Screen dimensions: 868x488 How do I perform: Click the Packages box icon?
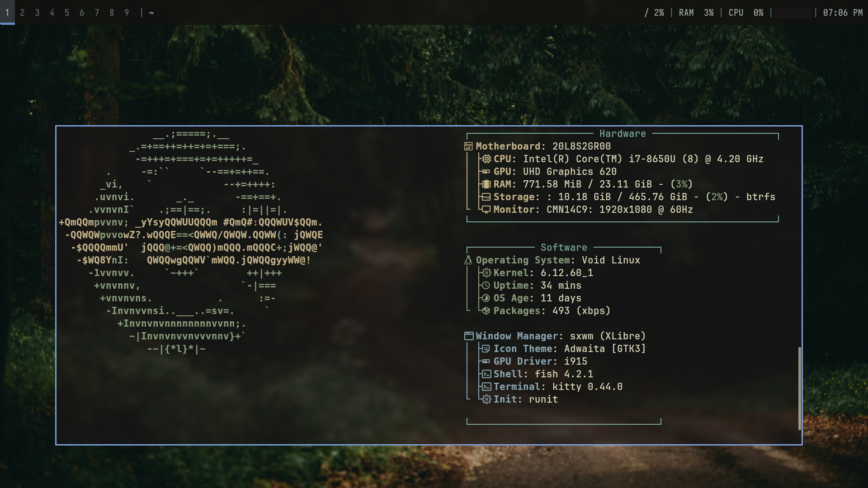coord(486,311)
